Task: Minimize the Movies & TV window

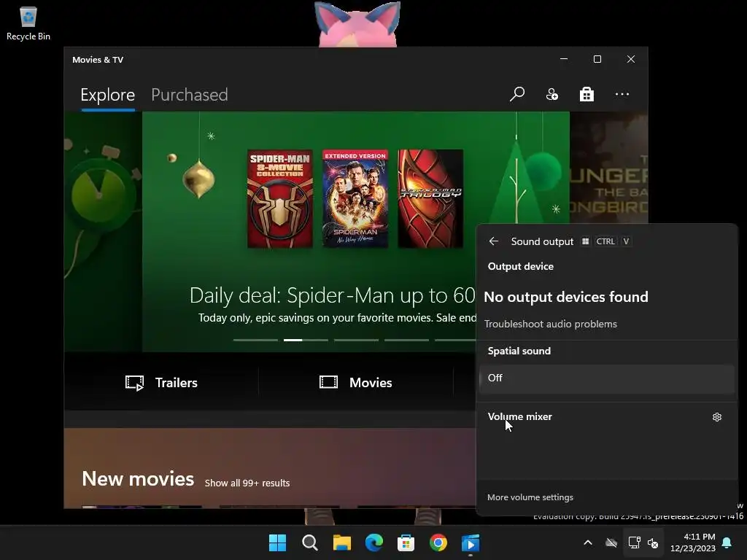Action: tap(564, 59)
